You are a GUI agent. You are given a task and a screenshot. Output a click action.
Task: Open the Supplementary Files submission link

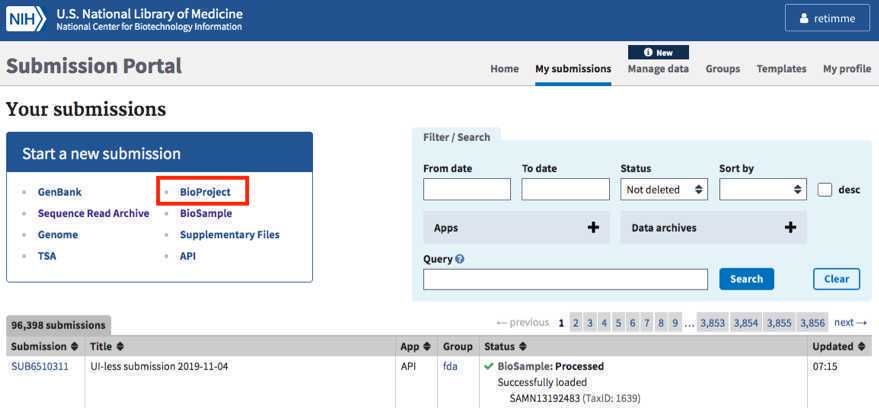tap(230, 235)
